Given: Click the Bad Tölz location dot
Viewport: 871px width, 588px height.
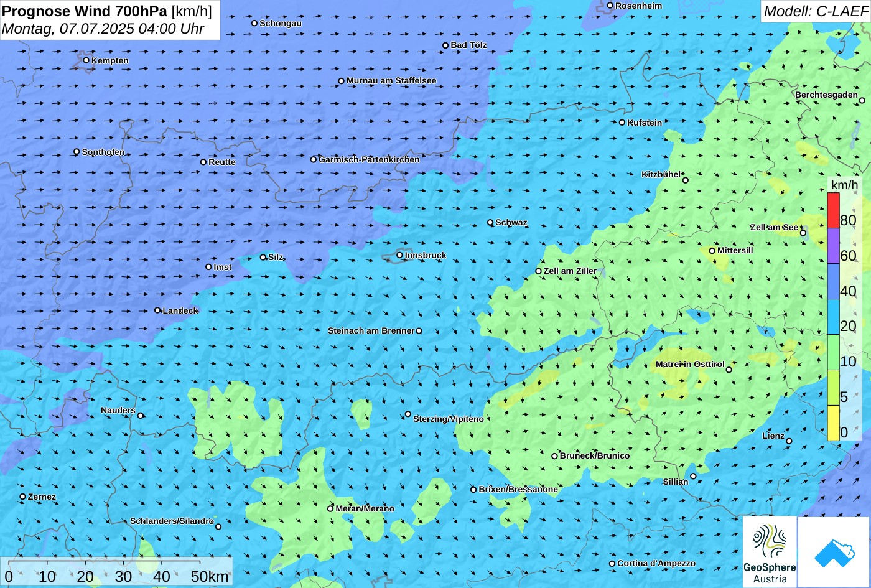Looking at the screenshot, I should pyautogui.click(x=445, y=45).
